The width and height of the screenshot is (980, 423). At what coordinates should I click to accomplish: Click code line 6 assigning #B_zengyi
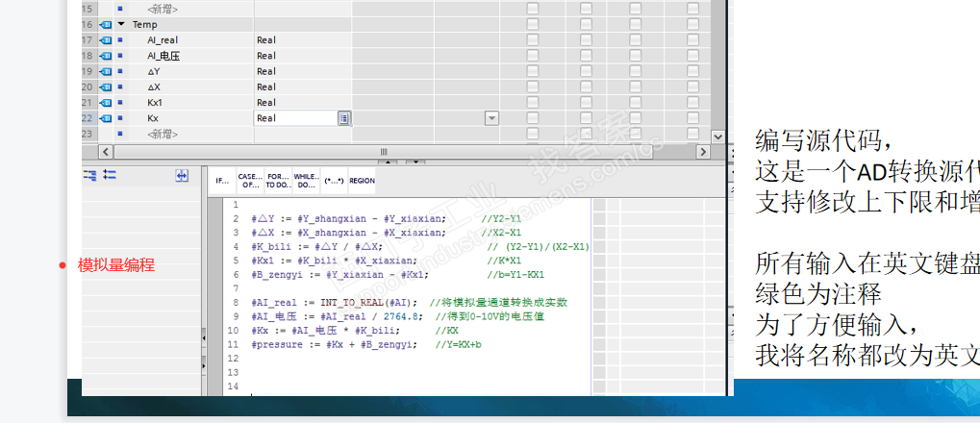pos(340,274)
